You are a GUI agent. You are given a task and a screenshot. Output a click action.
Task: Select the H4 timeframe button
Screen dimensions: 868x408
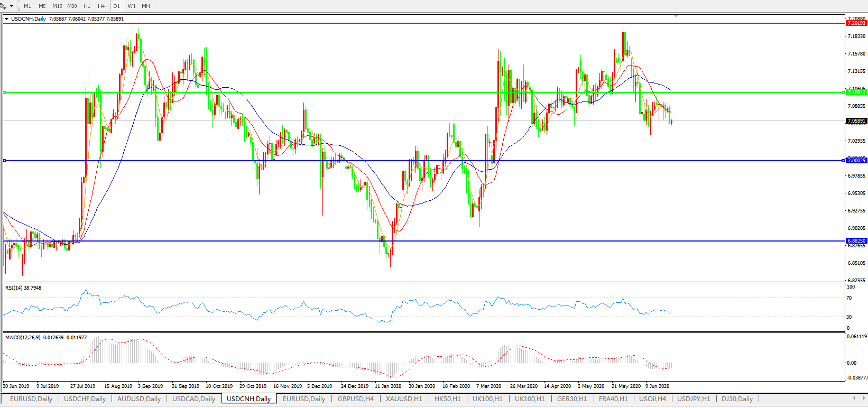pyautogui.click(x=101, y=6)
